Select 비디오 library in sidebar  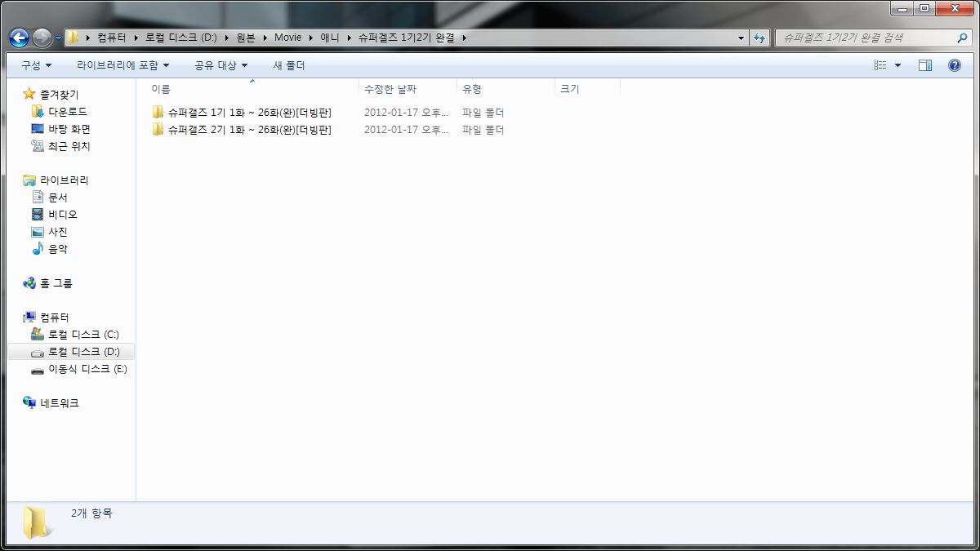pyautogui.click(x=62, y=215)
